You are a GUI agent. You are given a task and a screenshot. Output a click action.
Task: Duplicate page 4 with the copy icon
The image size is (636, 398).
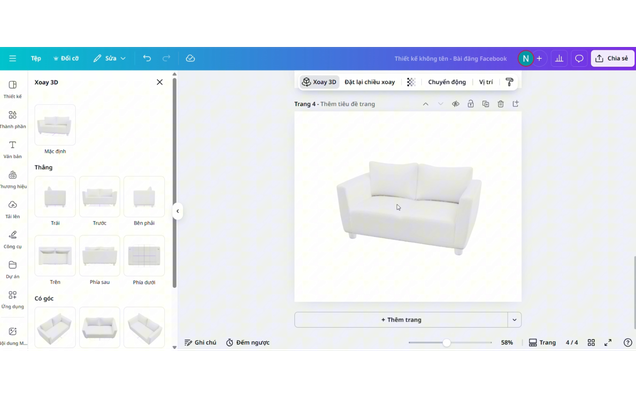pos(486,104)
